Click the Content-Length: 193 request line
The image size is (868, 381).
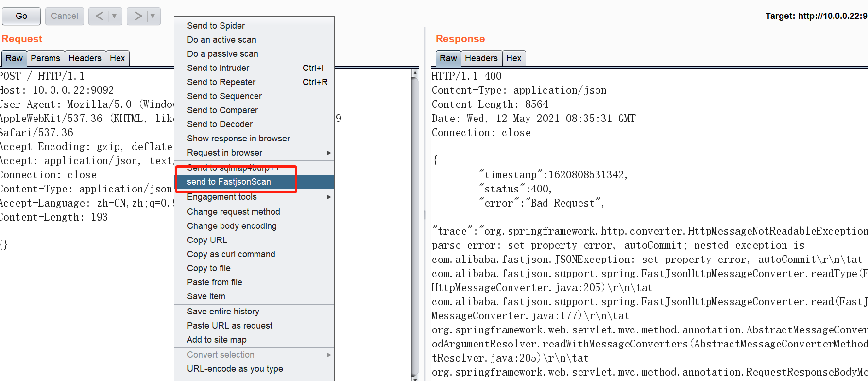click(54, 217)
